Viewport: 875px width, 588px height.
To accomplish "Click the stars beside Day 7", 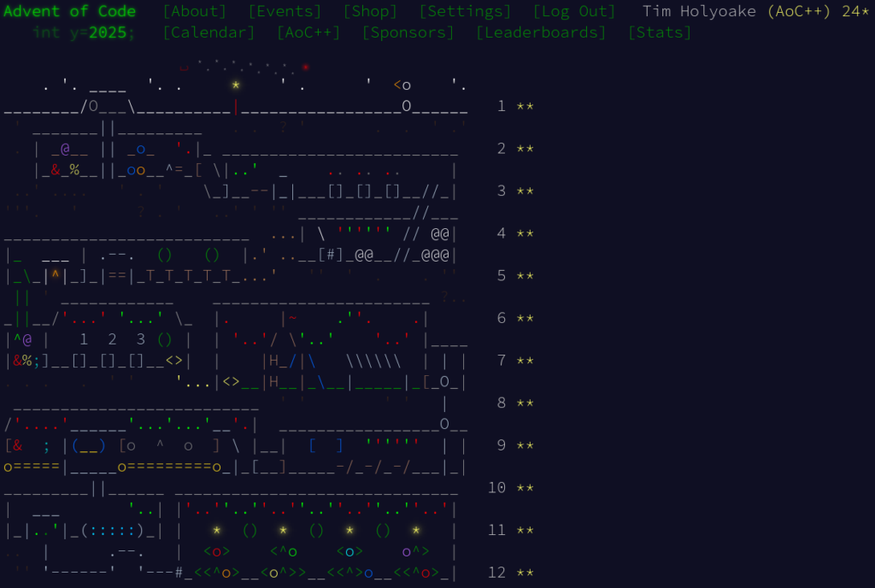I will click(x=526, y=361).
